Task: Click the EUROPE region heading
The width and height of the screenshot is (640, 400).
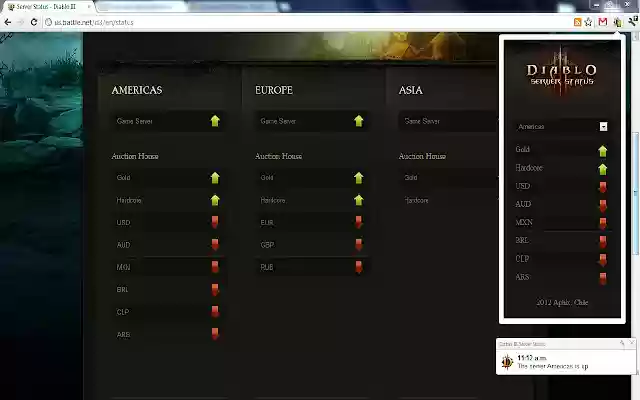Action: pos(274,90)
